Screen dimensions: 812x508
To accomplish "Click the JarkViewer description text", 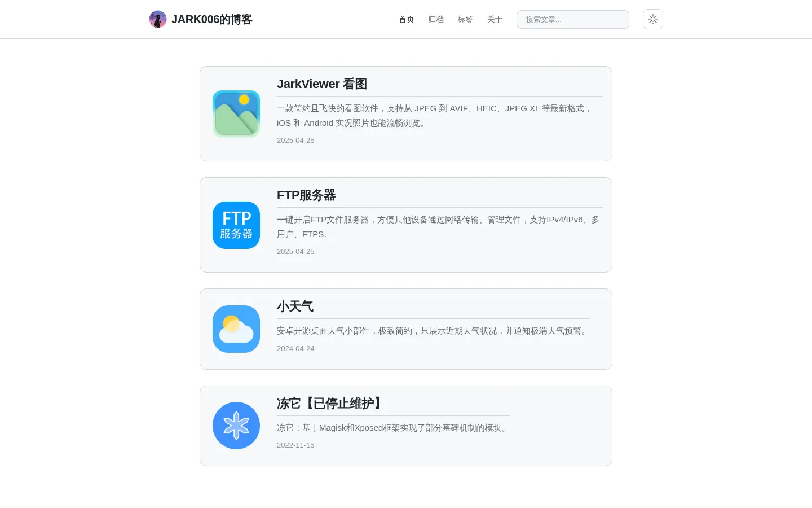I will coord(435,116).
